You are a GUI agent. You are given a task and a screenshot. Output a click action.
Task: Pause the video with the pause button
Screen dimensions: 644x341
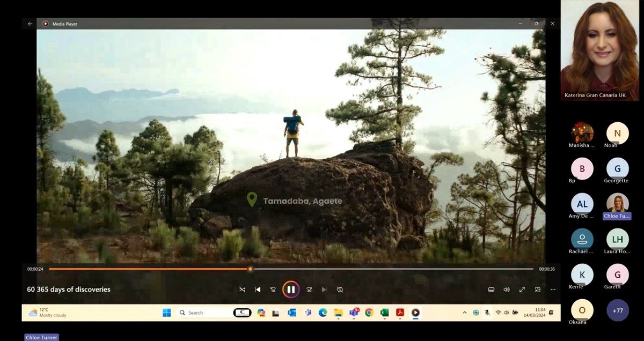click(x=291, y=290)
